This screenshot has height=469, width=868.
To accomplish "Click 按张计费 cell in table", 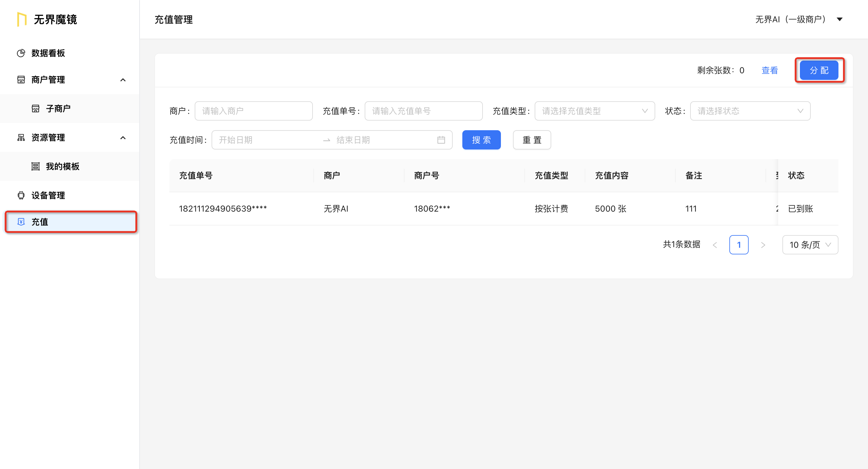I will [551, 209].
